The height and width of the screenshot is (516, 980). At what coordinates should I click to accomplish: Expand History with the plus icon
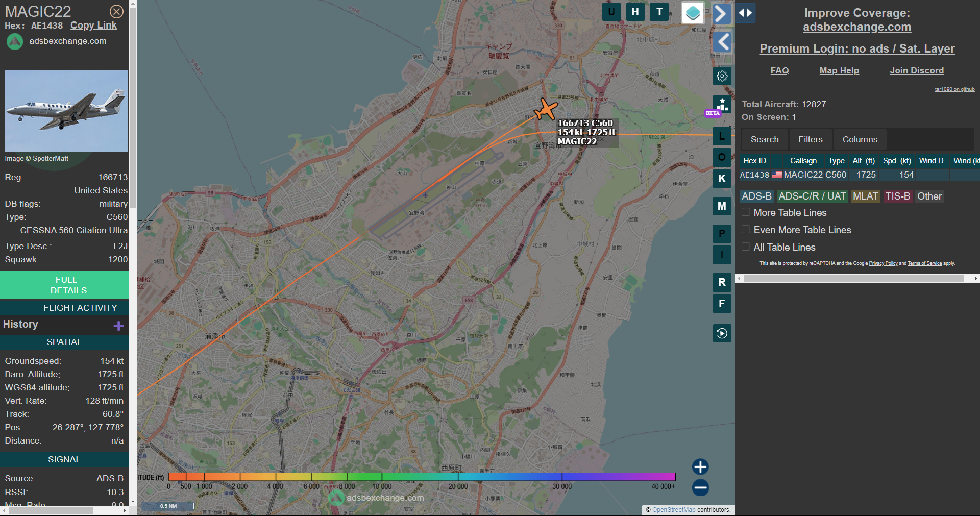click(x=118, y=326)
